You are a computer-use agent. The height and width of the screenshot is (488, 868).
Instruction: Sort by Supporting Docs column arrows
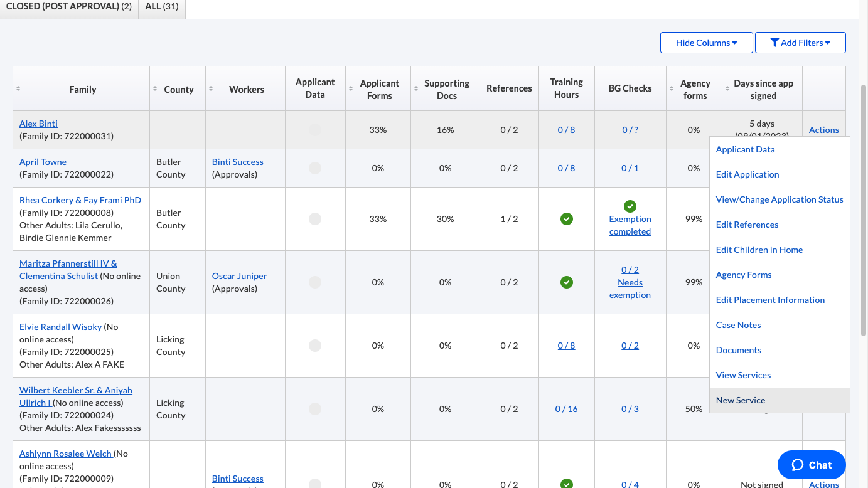[x=416, y=89]
